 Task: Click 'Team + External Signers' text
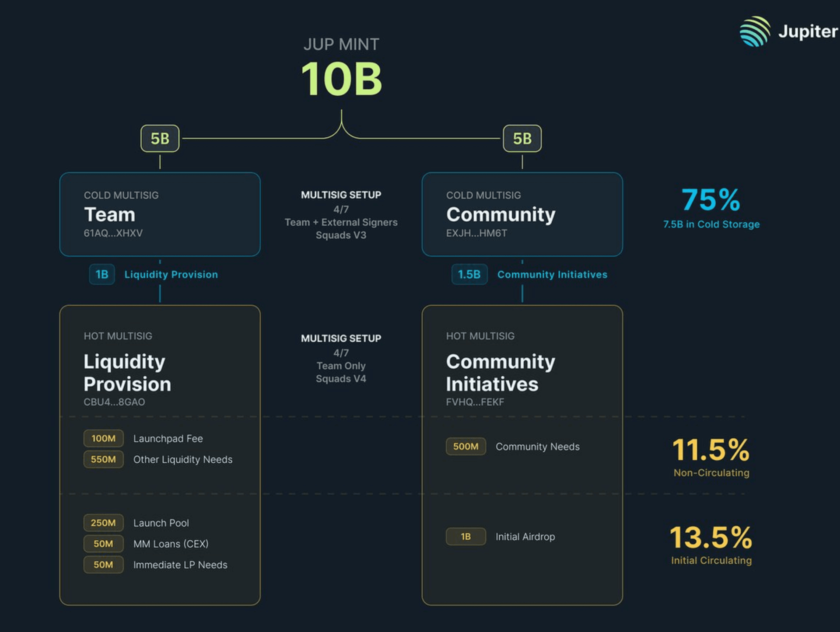[x=341, y=222]
